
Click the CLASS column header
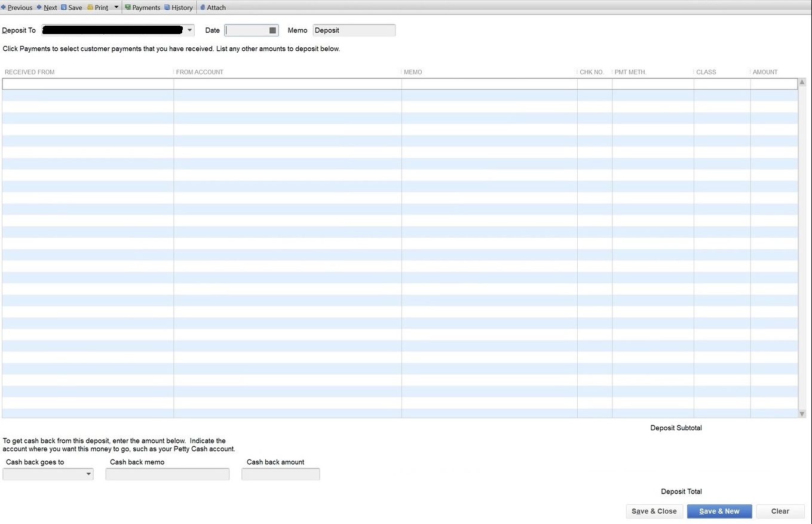coord(706,72)
